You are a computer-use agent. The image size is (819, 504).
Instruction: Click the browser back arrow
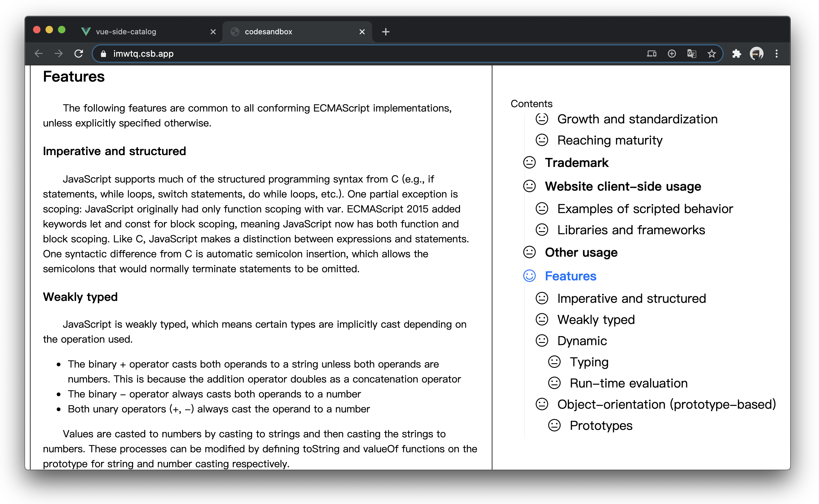(39, 53)
